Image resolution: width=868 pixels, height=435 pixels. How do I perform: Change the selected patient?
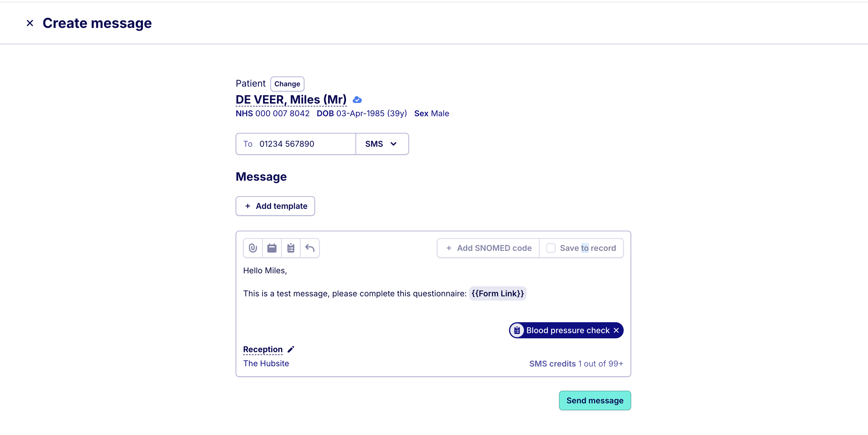click(x=287, y=84)
